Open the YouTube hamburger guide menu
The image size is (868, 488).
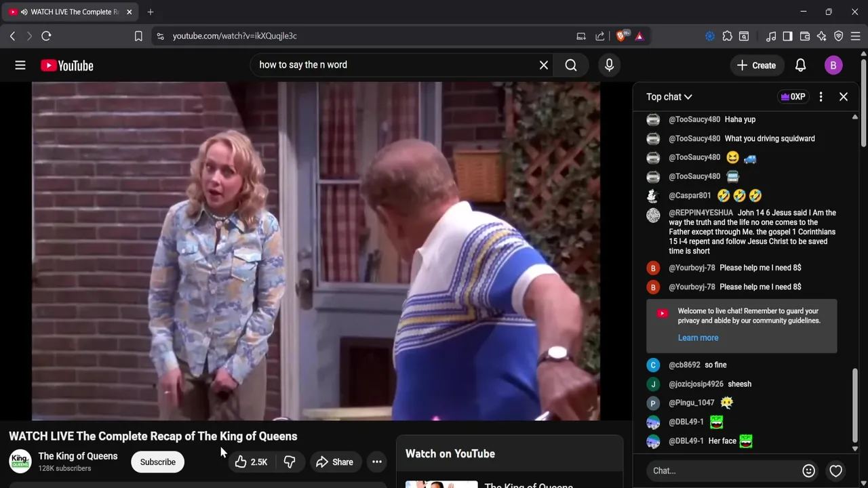click(x=20, y=65)
